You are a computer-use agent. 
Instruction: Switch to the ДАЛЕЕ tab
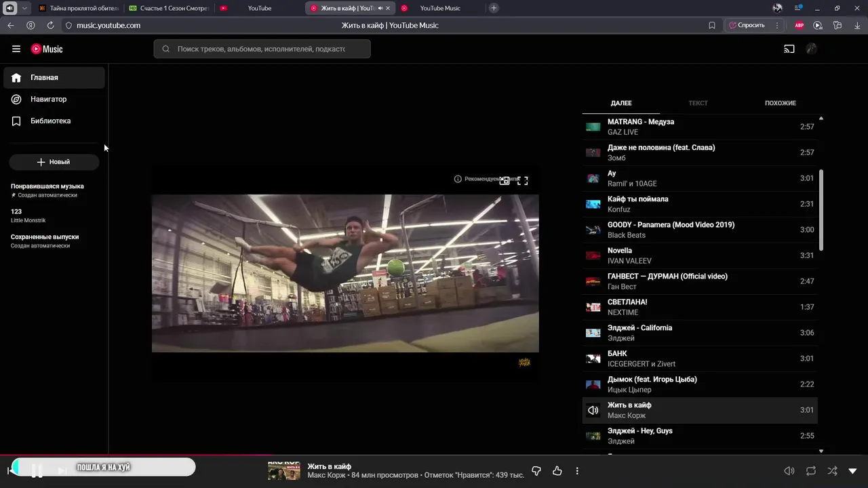click(621, 103)
